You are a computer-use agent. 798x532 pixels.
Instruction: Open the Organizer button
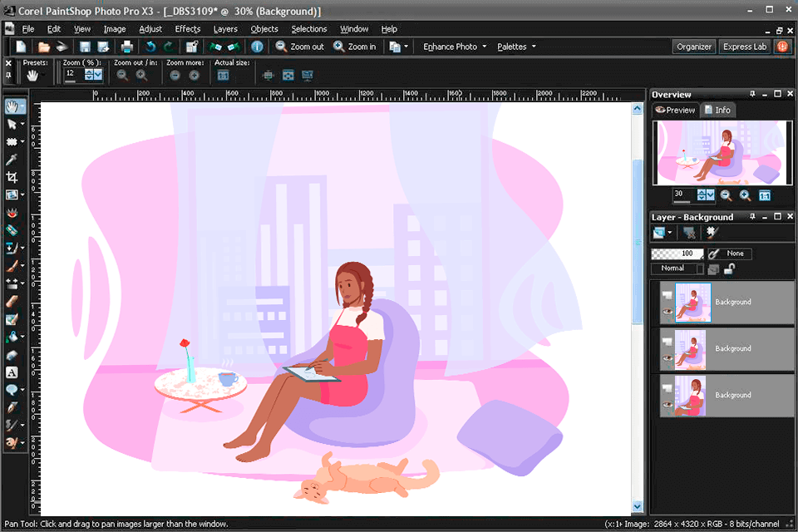tap(693, 47)
